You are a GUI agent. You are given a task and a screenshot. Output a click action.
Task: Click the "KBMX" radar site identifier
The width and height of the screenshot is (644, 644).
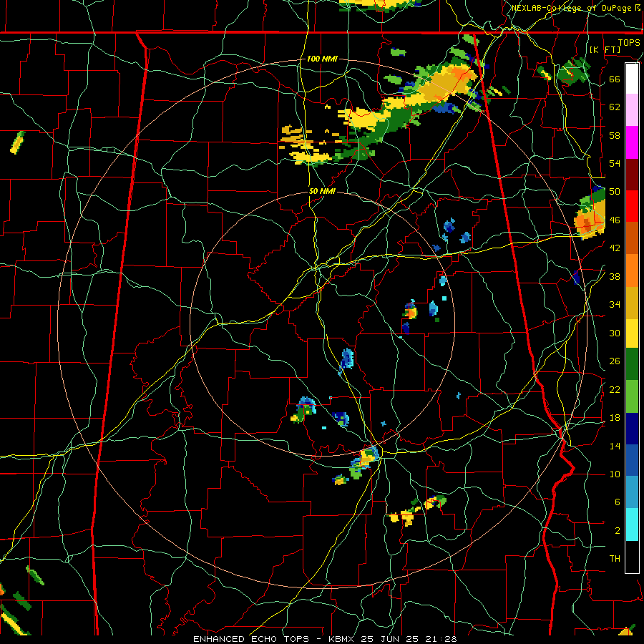pyautogui.click(x=343, y=639)
